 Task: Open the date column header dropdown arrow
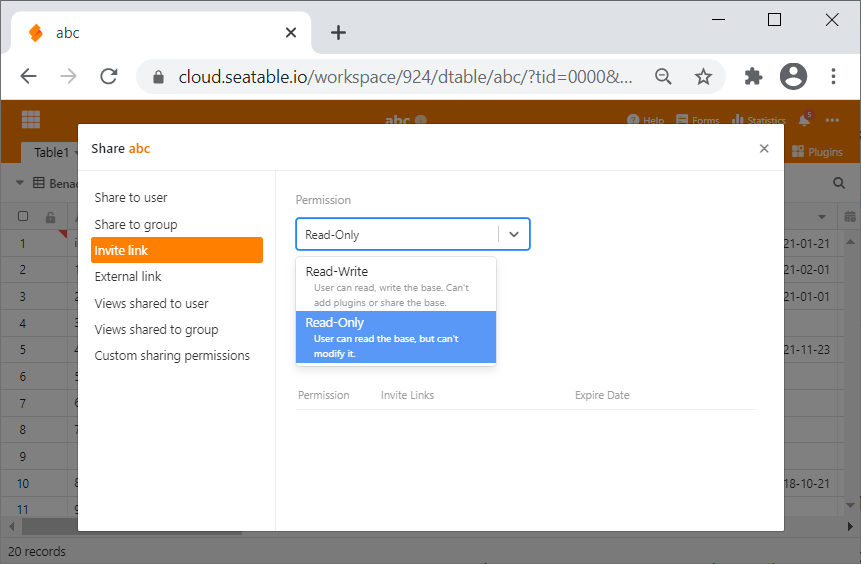point(822,217)
